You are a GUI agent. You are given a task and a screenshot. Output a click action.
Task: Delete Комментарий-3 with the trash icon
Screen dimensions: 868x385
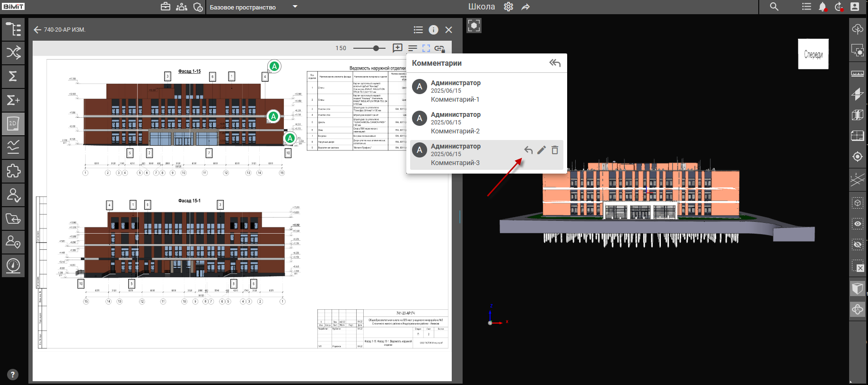click(x=555, y=150)
